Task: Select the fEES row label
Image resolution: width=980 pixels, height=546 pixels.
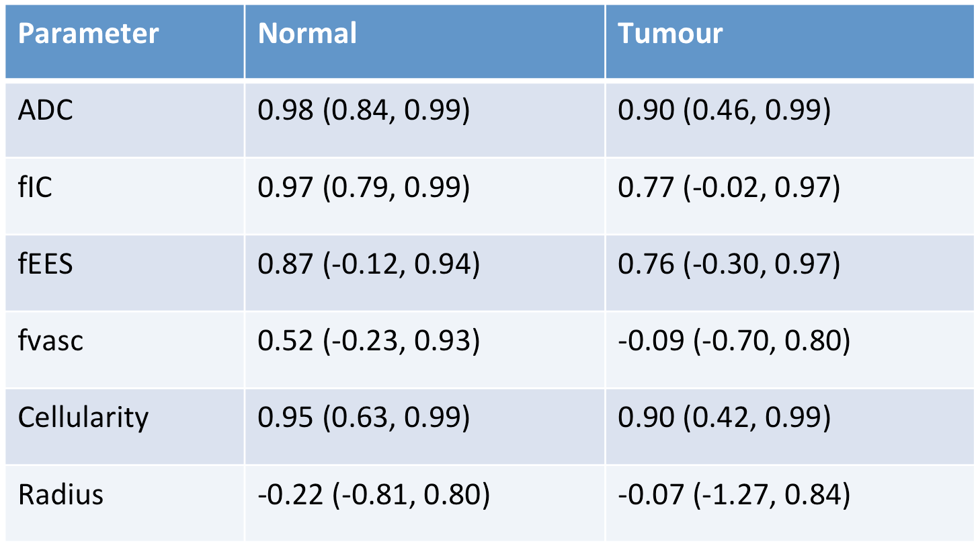Action: point(45,264)
